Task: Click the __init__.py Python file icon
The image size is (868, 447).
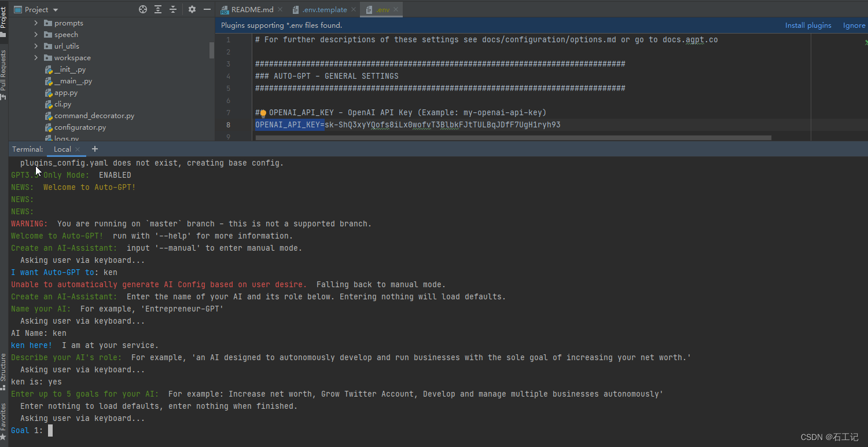Action: tap(49, 69)
